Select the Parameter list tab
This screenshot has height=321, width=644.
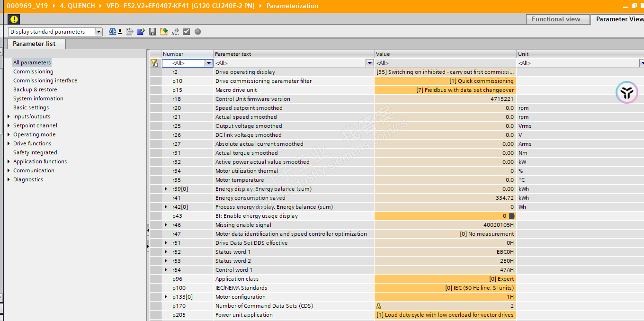(x=34, y=44)
